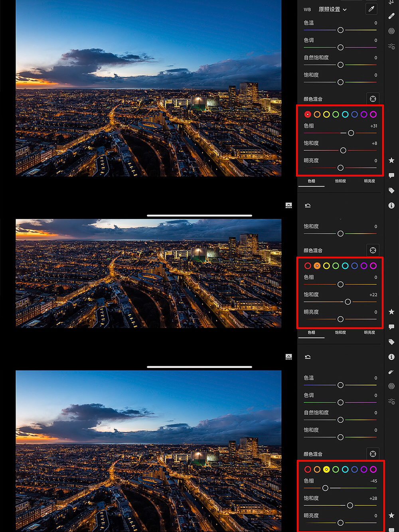399x532 pixels.
Task: Switch to 饱和度 tab under orange-channel panel
Action: (340, 333)
